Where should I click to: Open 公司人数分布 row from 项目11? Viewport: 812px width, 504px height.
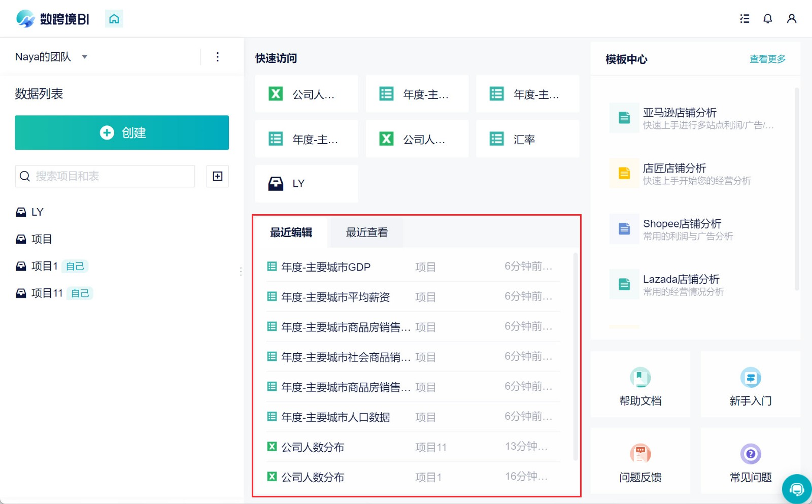(x=413, y=447)
